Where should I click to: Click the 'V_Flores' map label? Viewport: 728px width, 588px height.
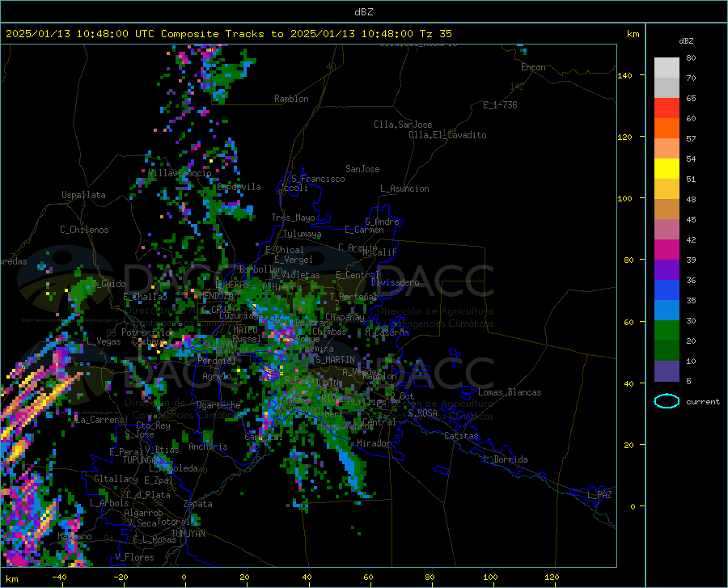134,557
